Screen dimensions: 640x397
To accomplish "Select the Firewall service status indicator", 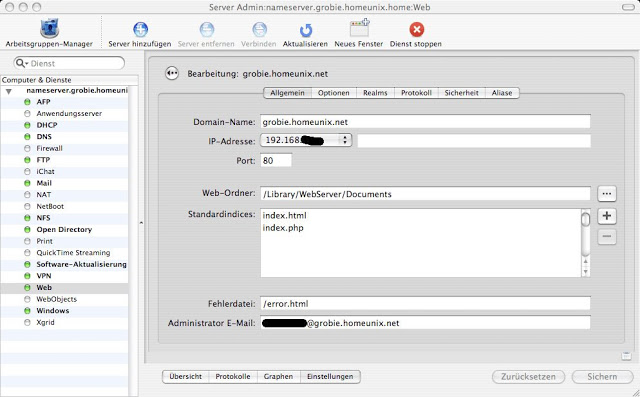I will (x=27, y=148).
